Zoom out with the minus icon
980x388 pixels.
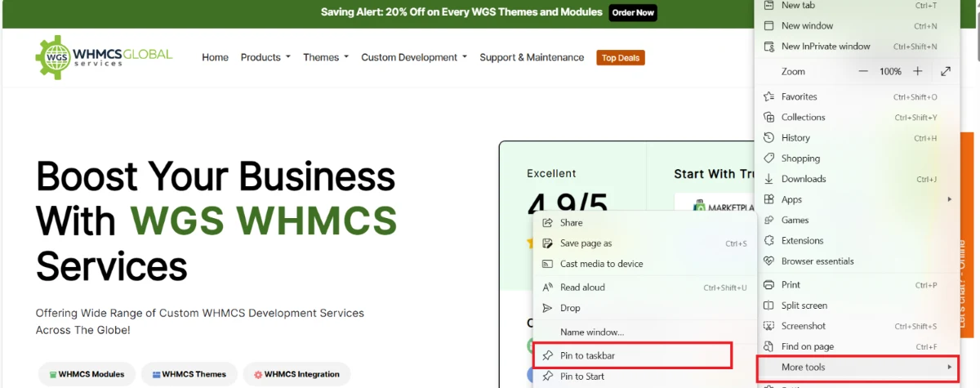click(863, 72)
